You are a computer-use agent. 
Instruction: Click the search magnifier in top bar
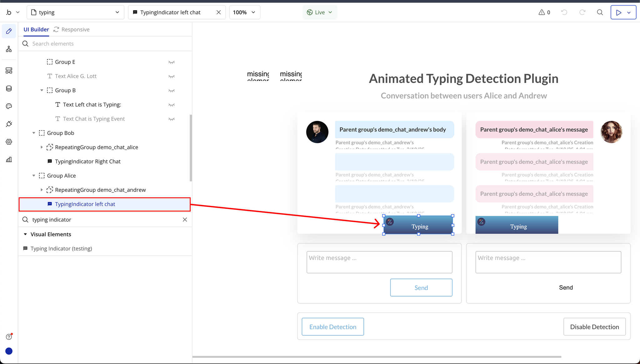pyautogui.click(x=600, y=12)
